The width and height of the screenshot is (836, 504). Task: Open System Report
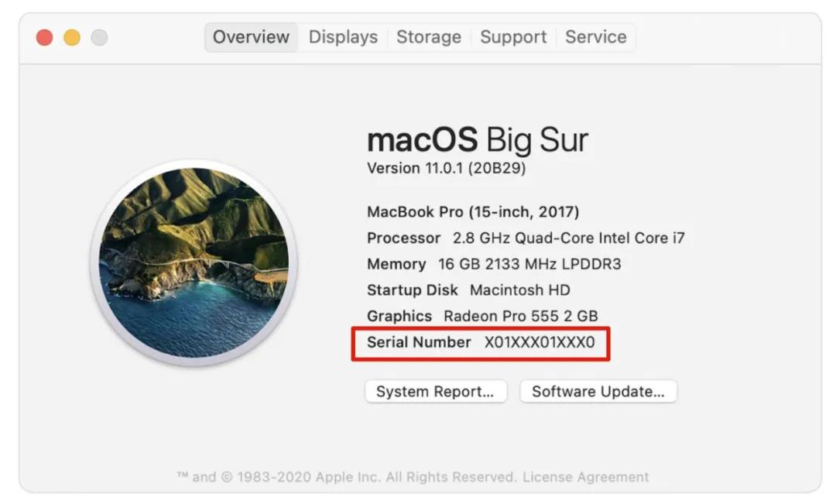(x=435, y=392)
